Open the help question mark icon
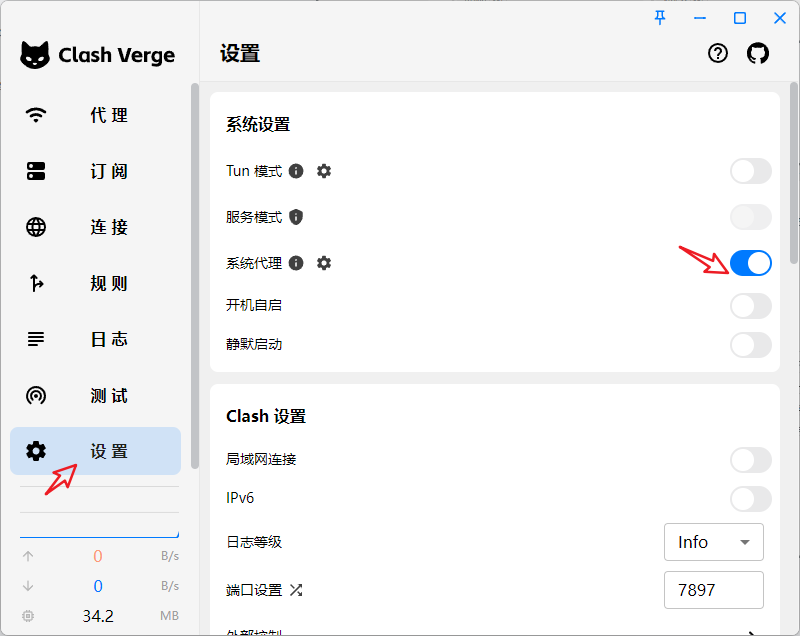Viewport: 800px width, 636px height. point(718,54)
